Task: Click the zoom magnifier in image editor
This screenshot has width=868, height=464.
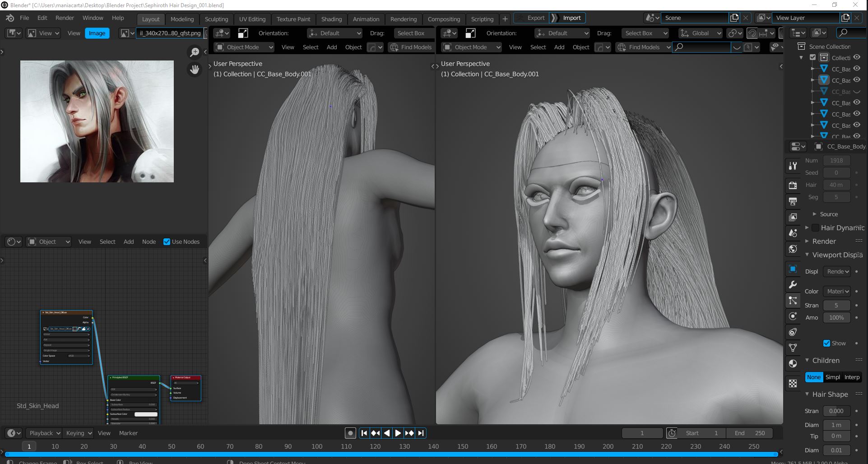Action: click(x=195, y=52)
